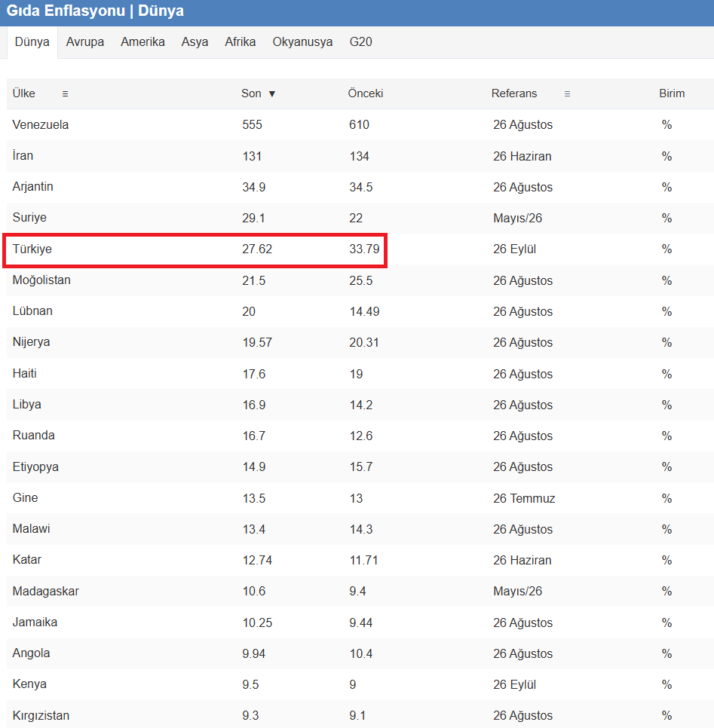This screenshot has height=728, width=714.
Task: Open the Haiti country link
Action: [x=25, y=373]
